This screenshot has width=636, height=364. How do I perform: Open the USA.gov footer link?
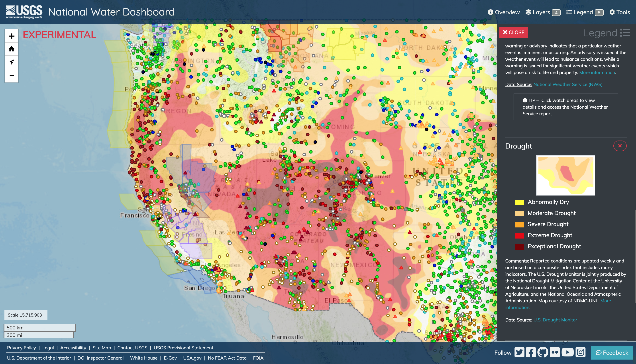[x=192, y=358]
